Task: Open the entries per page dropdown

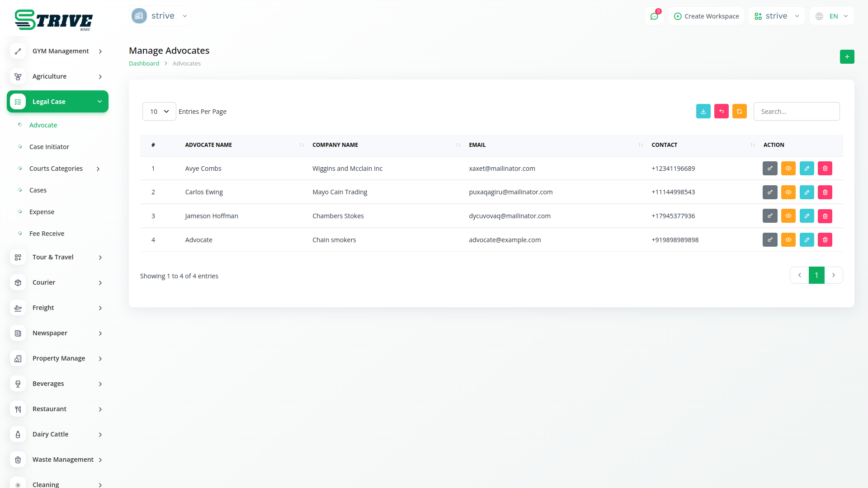Action: tap(159, 111)
